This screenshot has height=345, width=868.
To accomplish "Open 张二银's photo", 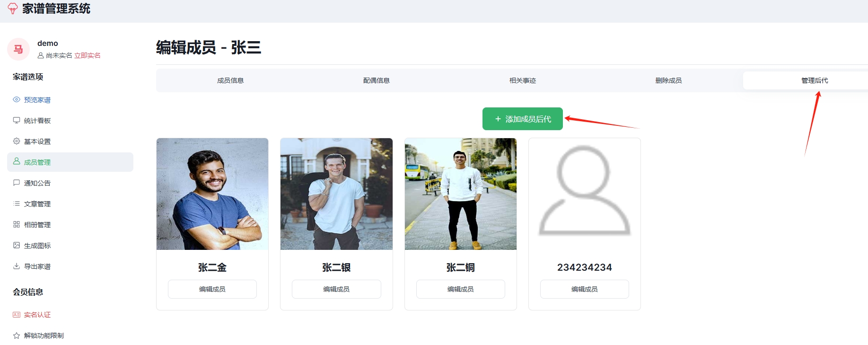I will coord(336,194).
